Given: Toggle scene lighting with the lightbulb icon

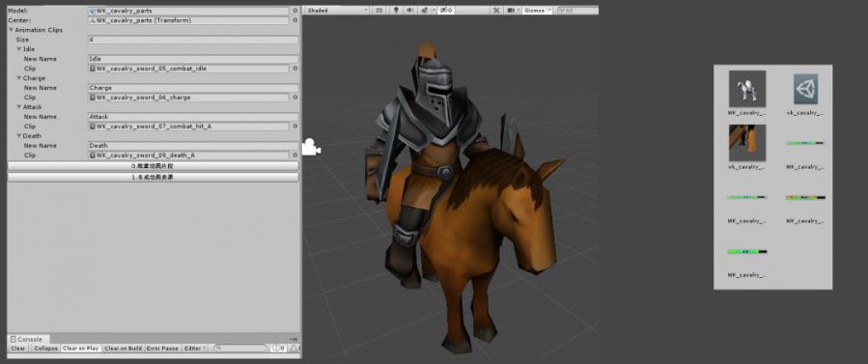Looking at the screenshot, I should [x=396, y=10].
